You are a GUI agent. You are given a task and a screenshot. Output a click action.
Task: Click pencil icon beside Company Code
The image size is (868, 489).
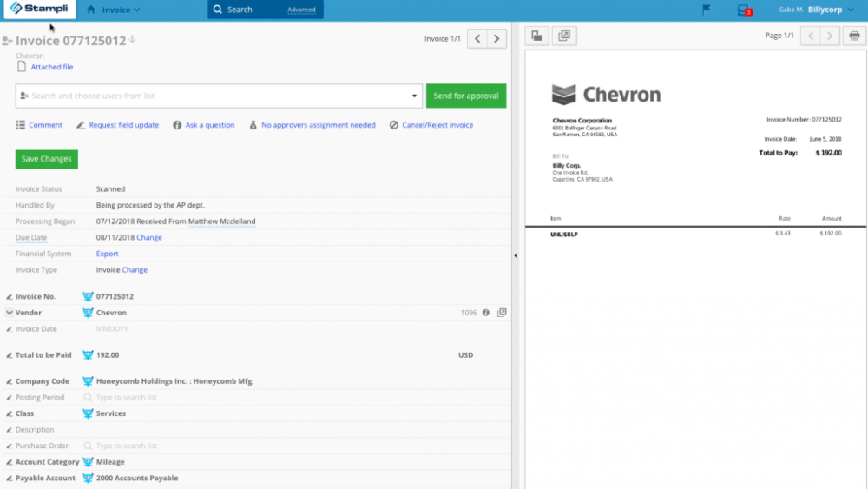click(10, 381)
